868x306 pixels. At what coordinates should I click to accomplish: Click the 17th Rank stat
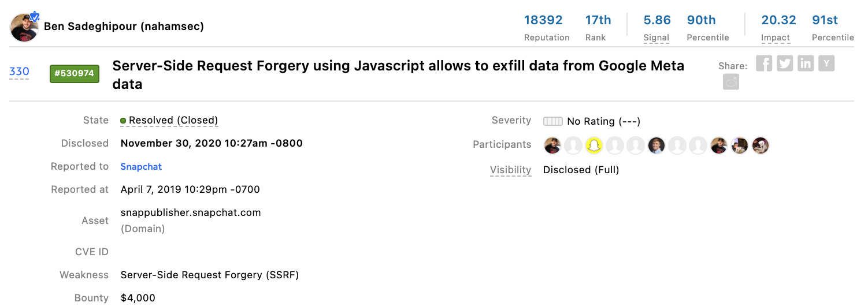598,20
